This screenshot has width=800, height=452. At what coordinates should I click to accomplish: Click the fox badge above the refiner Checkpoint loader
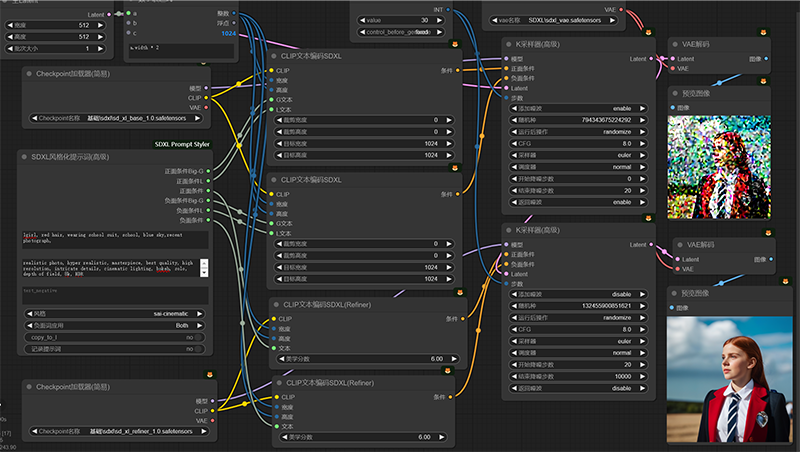[210, 374]
